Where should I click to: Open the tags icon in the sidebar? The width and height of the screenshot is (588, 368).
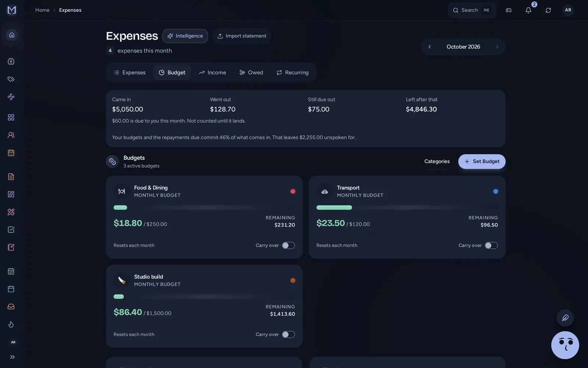coord(11,79)
